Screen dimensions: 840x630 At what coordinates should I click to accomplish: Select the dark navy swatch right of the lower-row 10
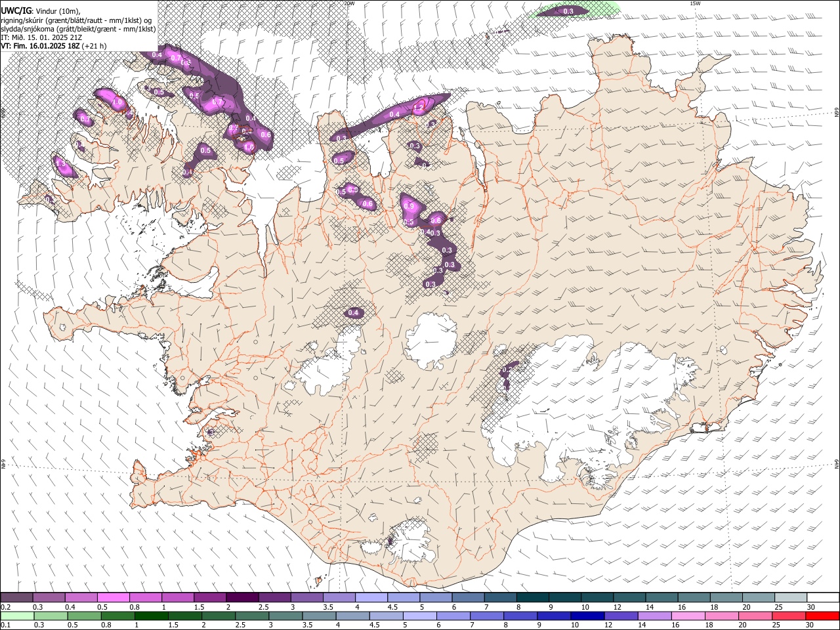[587, 616]
